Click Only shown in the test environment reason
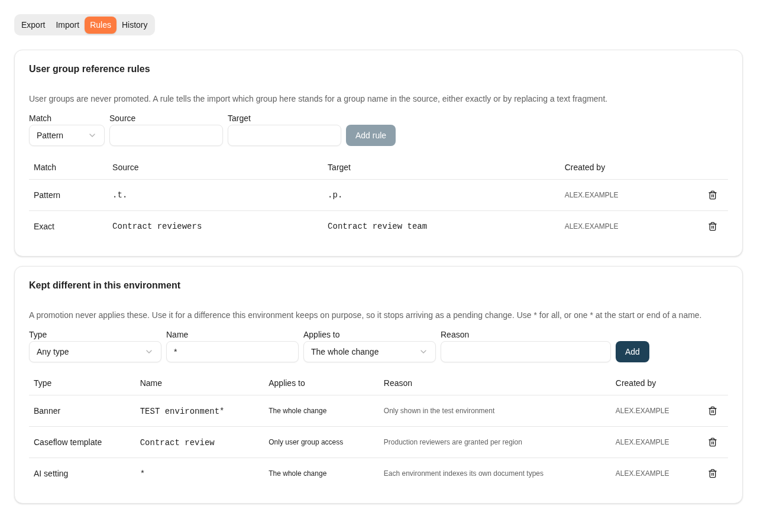The width and height of the screenshot is (757, 532). pyautogui.click(x=439, y=411)
